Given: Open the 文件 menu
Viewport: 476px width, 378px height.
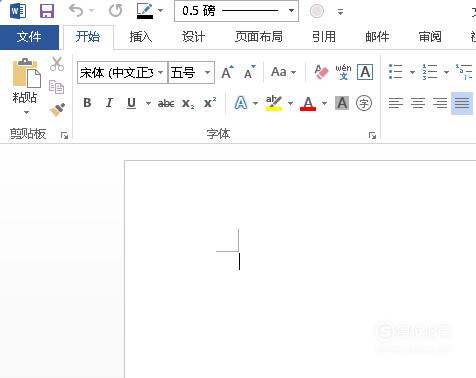Looking at the screenshot, I should pos(29,37).
